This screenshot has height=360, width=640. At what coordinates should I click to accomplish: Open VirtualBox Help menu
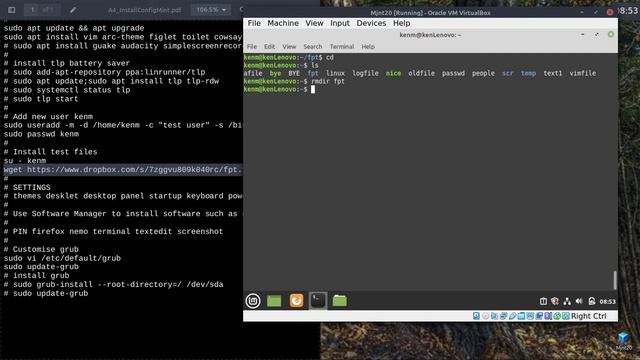(402, 23)
